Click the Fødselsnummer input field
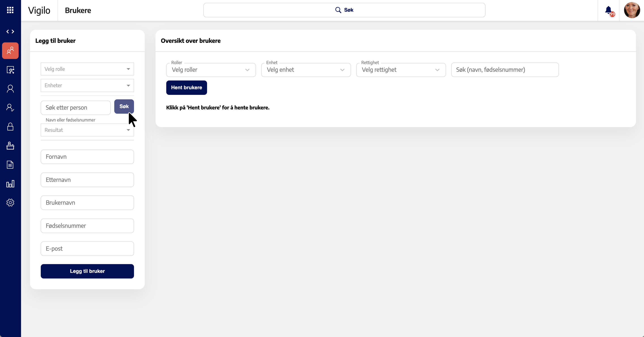This screenshot has width=644, height=337. click(x=87, y=226)
